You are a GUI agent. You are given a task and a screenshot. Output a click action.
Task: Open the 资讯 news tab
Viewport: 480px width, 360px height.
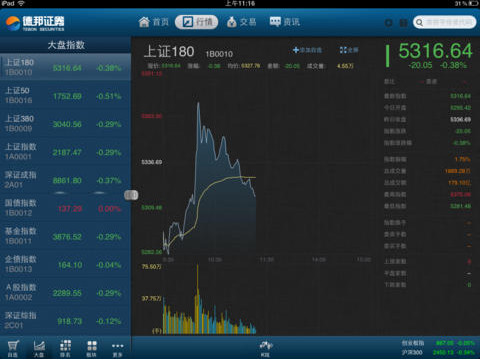[x=285, y=22]
